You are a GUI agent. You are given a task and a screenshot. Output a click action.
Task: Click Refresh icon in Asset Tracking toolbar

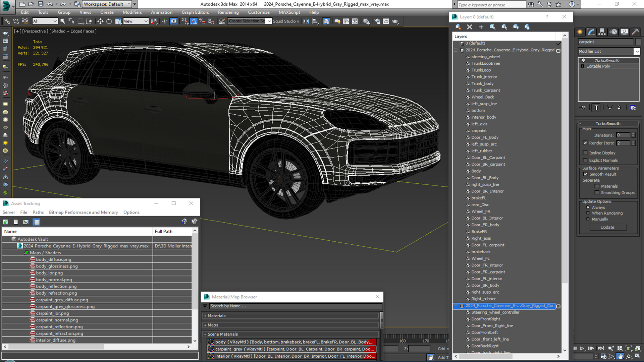click(x=5, y=222)
